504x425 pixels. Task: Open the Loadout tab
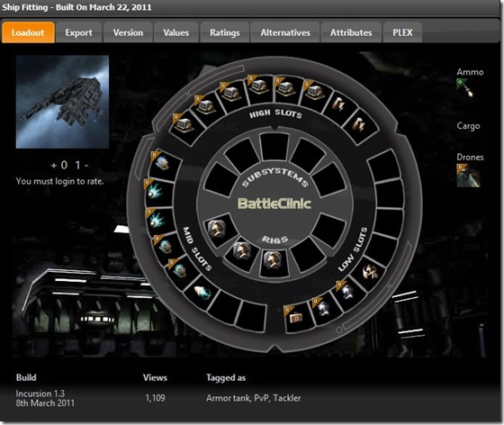pos(28,32)
